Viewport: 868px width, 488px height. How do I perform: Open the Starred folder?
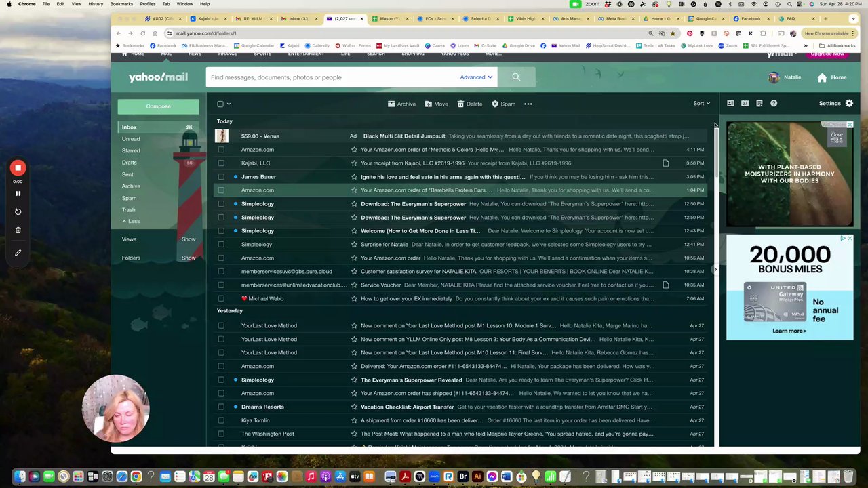131,151
